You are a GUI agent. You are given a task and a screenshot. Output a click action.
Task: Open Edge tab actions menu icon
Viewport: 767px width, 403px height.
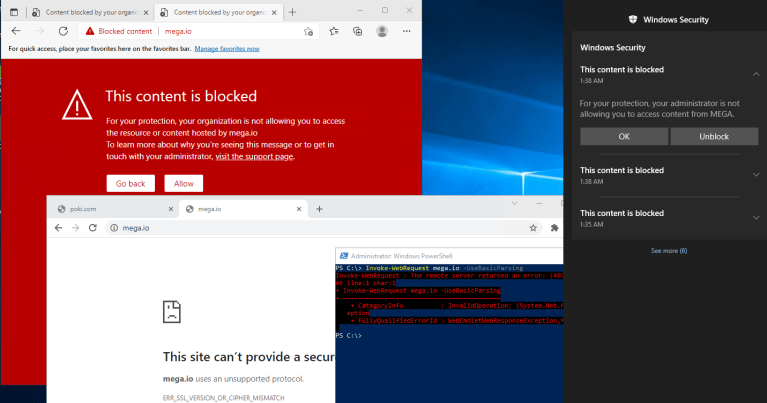[14, 12]
